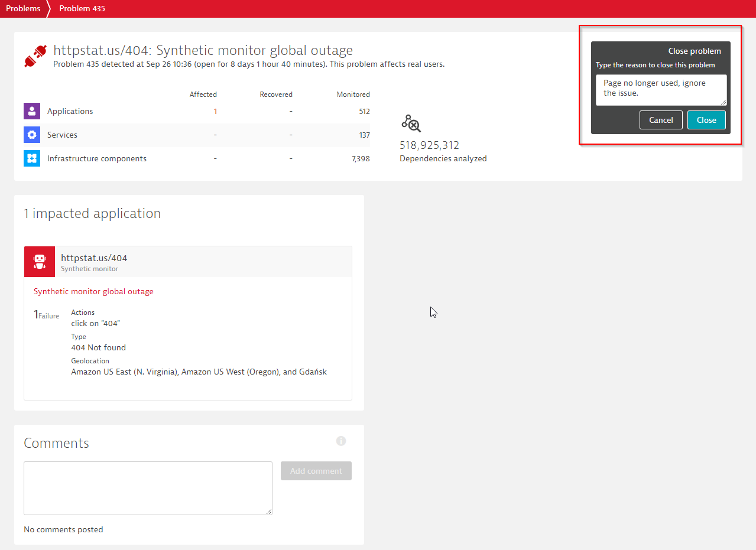Image resolution: width=756 pixels, height=550 pixels.
Task: Confirm with the teal Close button
Action: pos(706,120)
